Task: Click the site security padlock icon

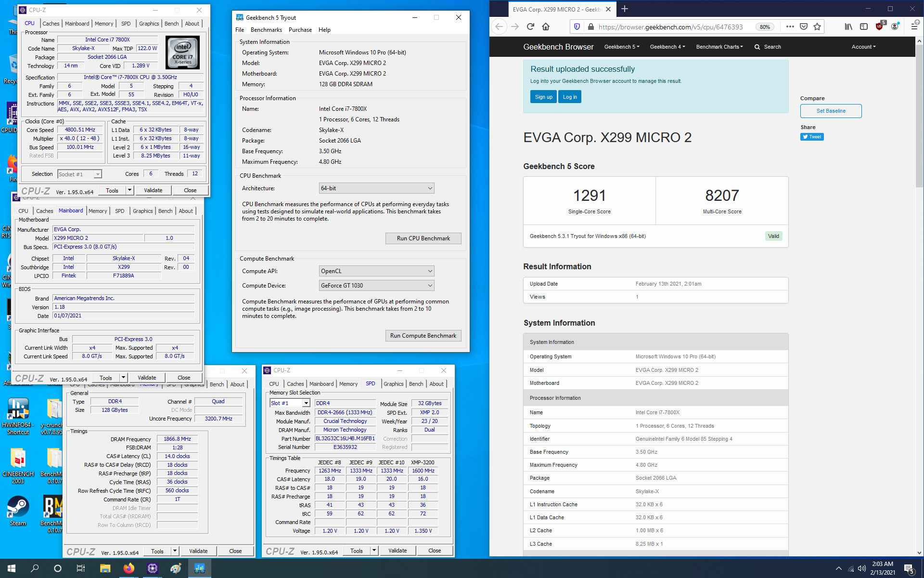Action: pos(590,26)
